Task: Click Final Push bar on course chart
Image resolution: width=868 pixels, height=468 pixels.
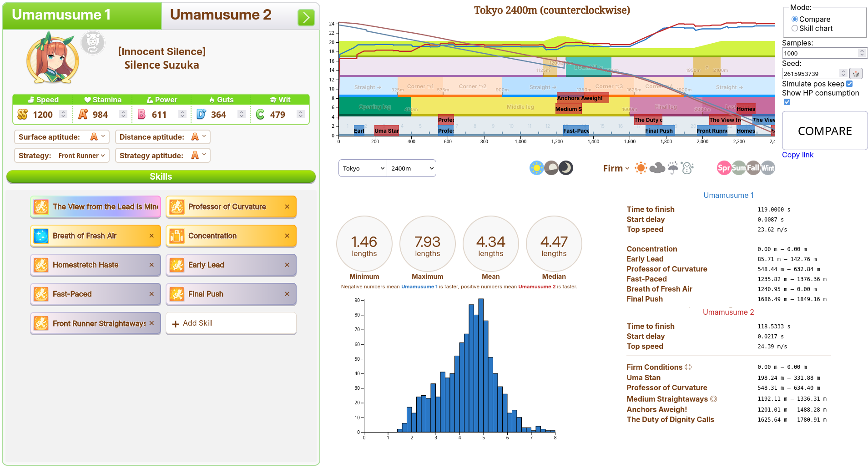Action: click(x=660, y=131)
